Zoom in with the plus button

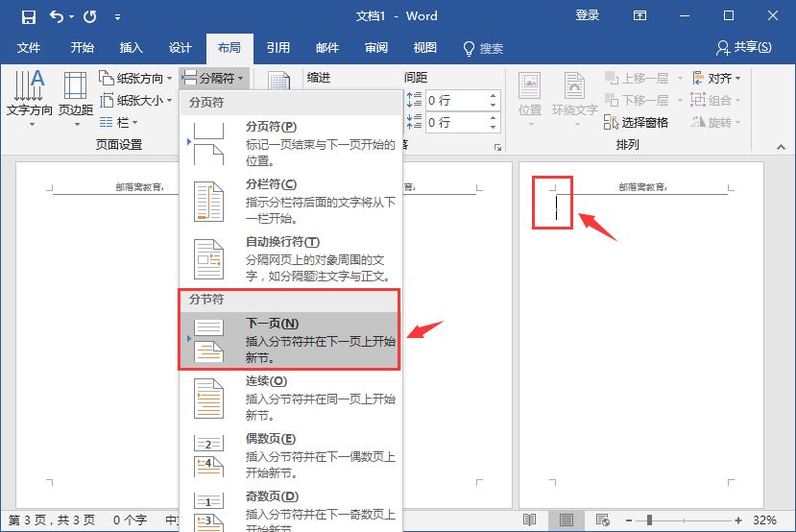[738, 520]
